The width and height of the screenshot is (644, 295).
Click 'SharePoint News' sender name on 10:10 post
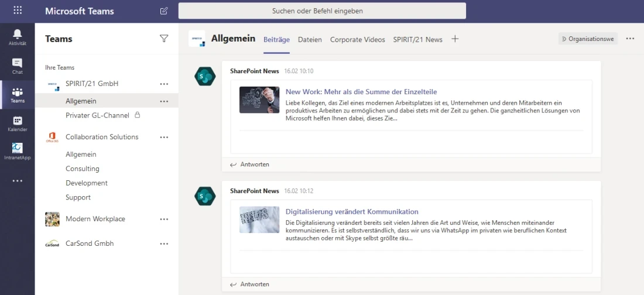click(254, 71)
